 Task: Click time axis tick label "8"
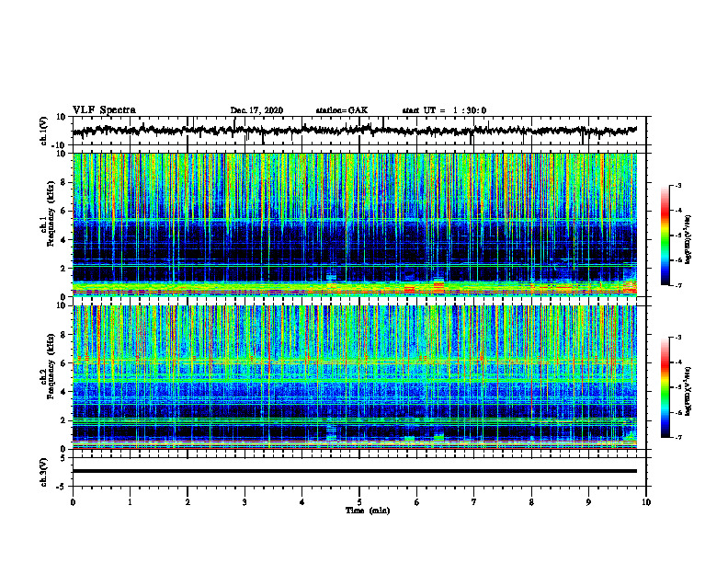tap(531, 502)
